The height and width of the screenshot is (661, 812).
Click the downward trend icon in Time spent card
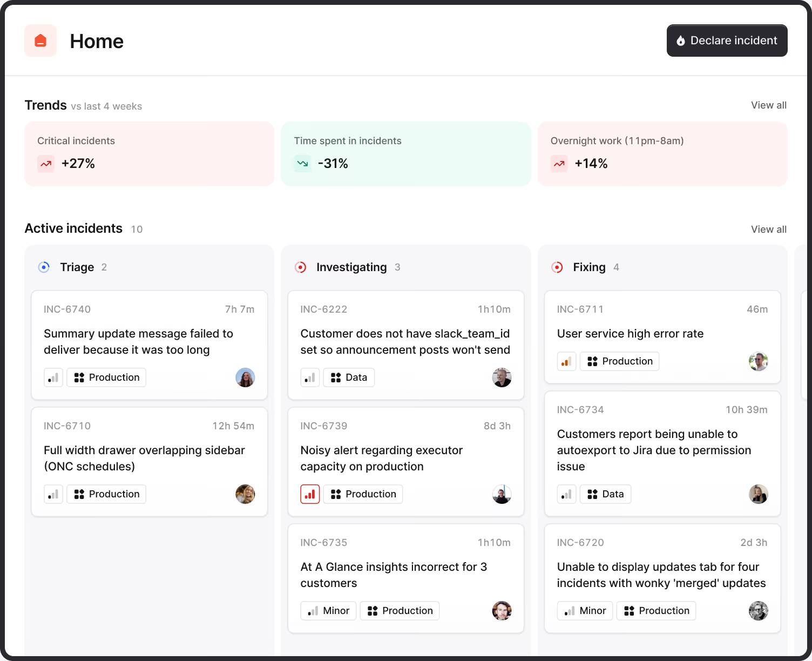(302, 163)
